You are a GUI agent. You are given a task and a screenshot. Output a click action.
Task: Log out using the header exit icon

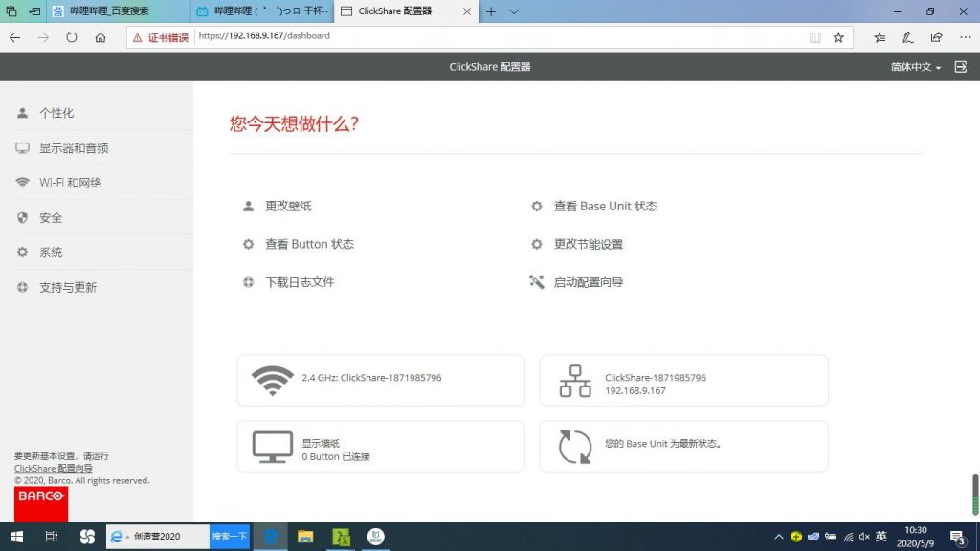pos(961,67)
